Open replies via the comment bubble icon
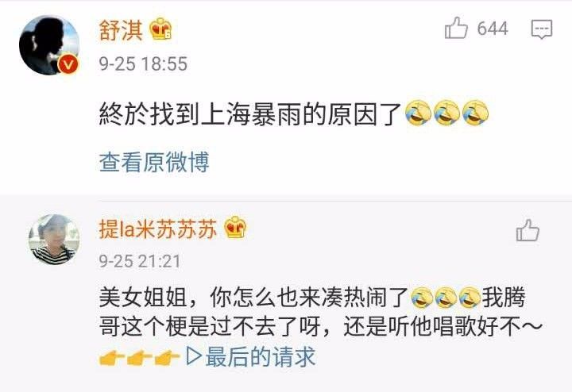Screen dimensions: 572x392 pyautogui.click(x=542, y=29)
